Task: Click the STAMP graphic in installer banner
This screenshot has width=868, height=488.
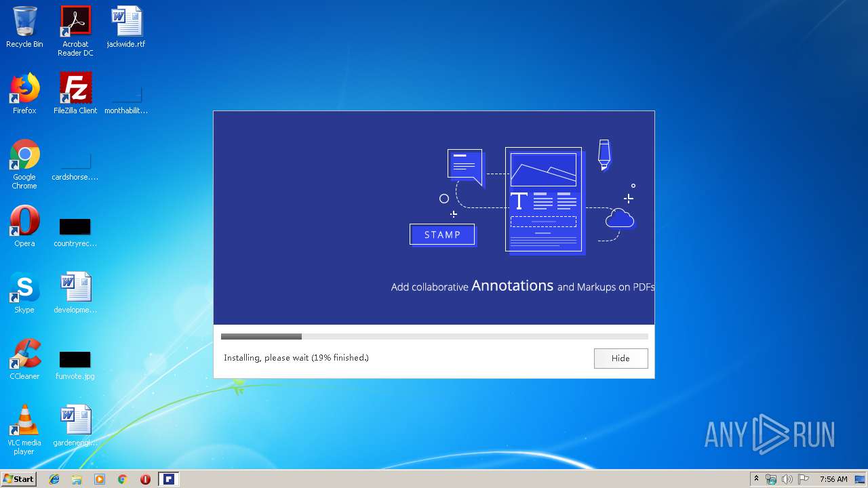Action: click(442, 235)
